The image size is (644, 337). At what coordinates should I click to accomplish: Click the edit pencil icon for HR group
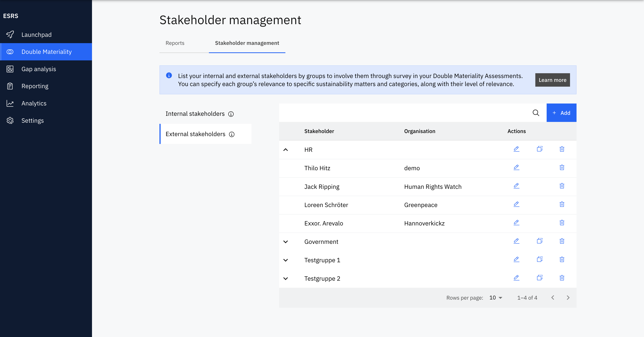pos(516,149)
